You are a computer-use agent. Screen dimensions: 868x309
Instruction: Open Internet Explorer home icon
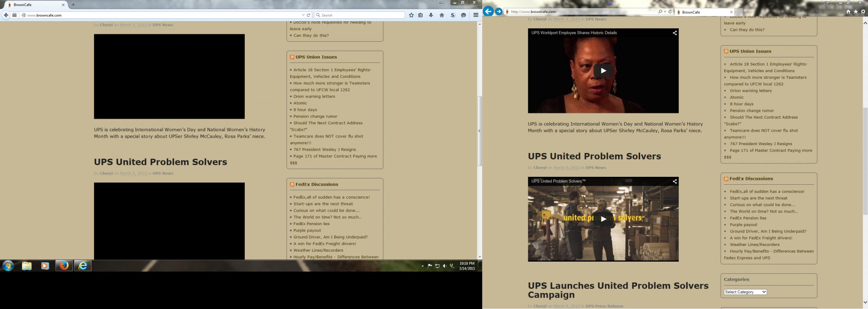848,12
